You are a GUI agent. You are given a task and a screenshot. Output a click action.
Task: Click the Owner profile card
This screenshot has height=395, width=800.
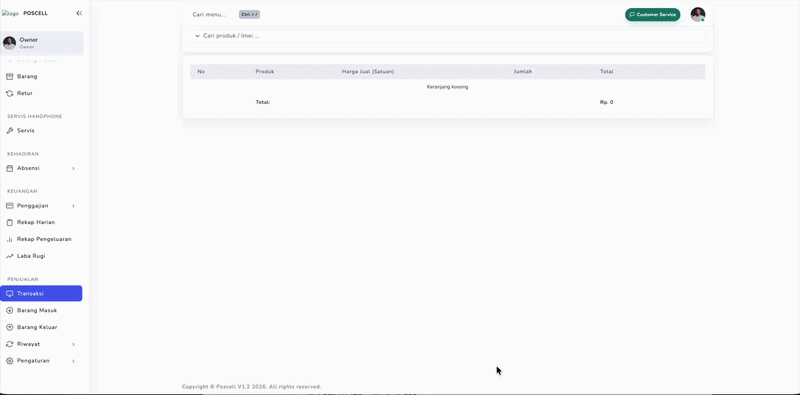point(42,43)
